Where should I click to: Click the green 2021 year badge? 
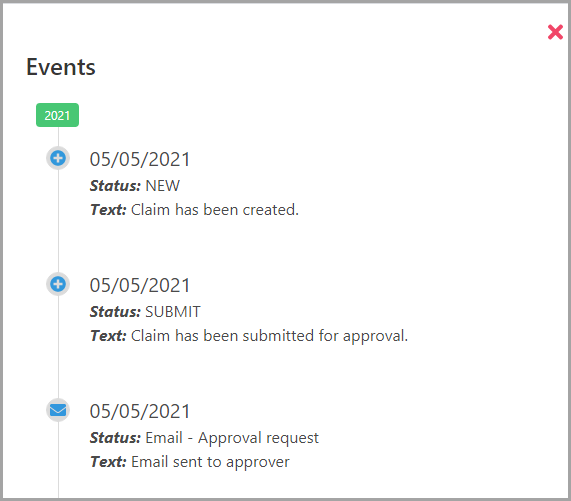pyautogui.click(x=57, y=115)
